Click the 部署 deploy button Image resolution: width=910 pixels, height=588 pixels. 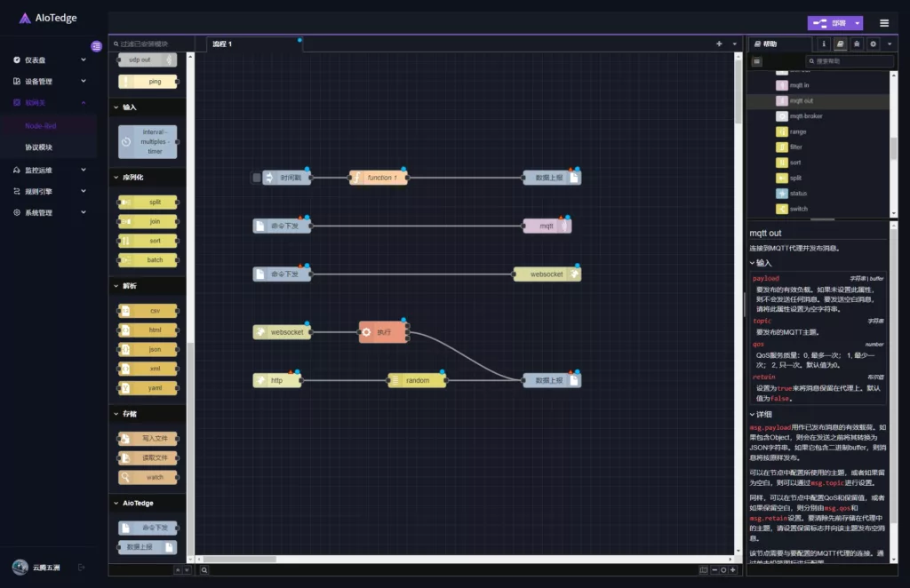pyautogui.click(x=829, y=23)
